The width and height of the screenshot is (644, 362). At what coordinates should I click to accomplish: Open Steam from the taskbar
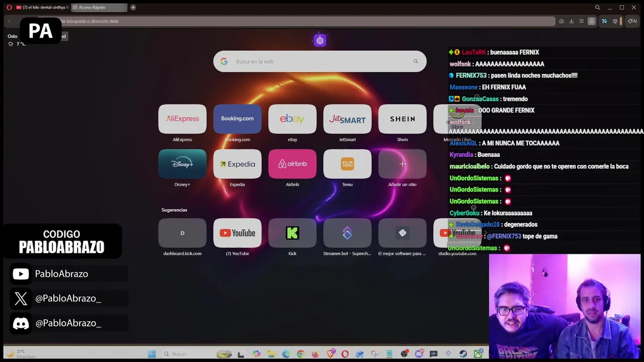(463, 354)
